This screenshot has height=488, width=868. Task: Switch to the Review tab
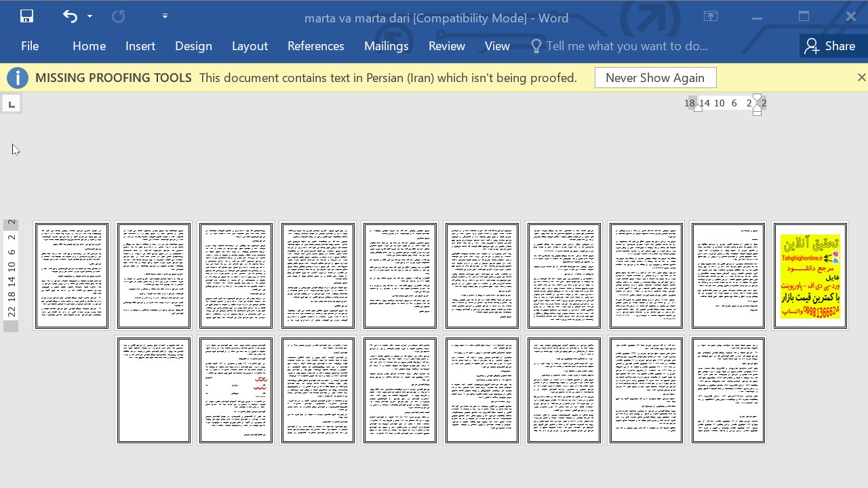tap(446, 46)
